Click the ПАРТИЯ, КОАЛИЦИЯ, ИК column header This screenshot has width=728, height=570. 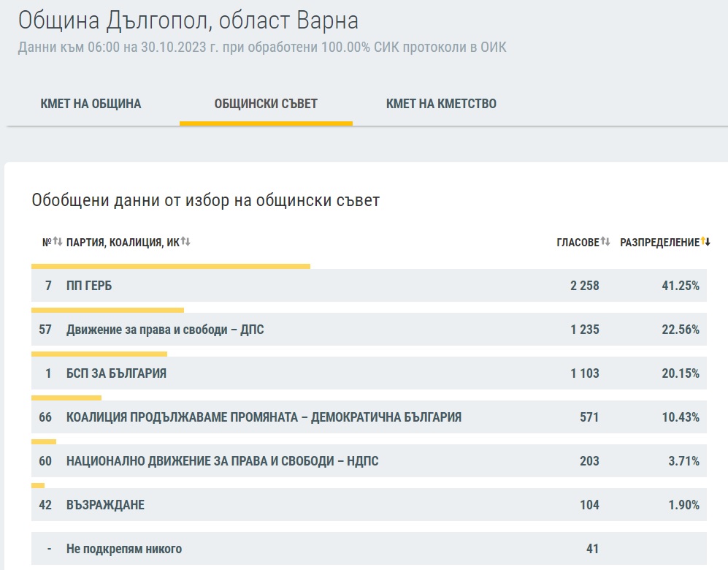click(x=123, y=242)
